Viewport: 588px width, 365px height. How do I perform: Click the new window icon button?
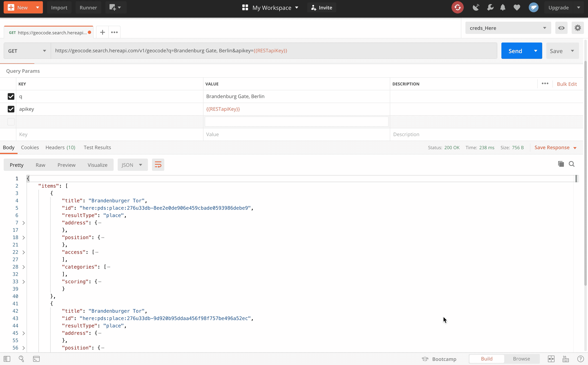click(x=116, y=8)
